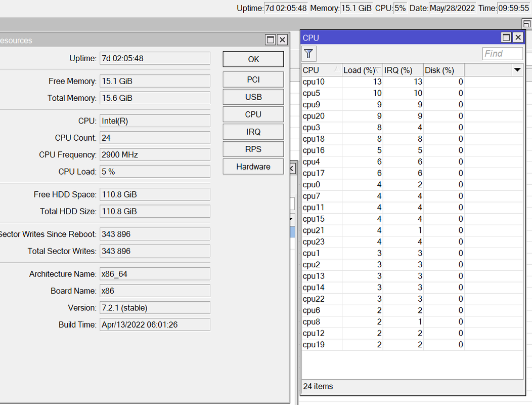Click the Memory value in the top status bar
532x405 pixels.
point(356,8)
